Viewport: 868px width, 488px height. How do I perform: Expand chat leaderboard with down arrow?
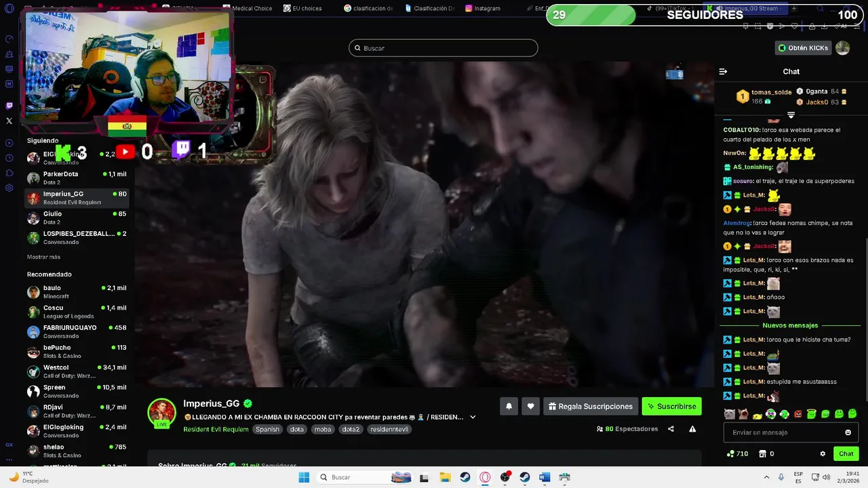tap(791, 115)
